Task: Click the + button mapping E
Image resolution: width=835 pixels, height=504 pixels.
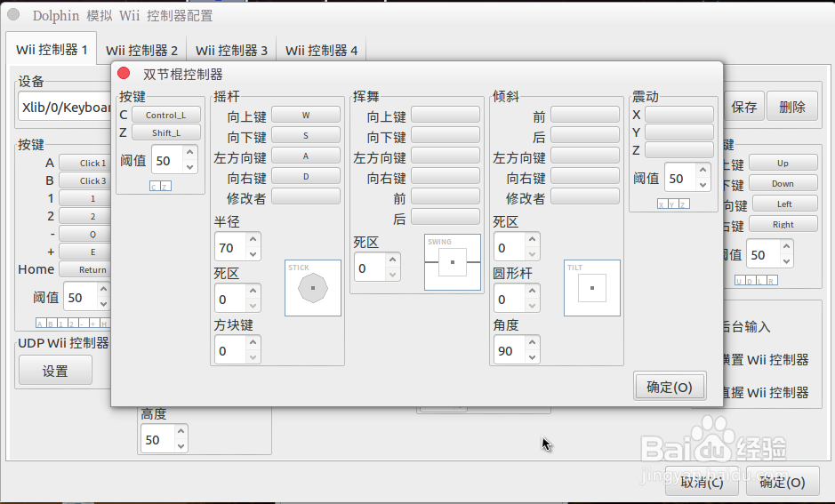Action: (x=85, y=252)
